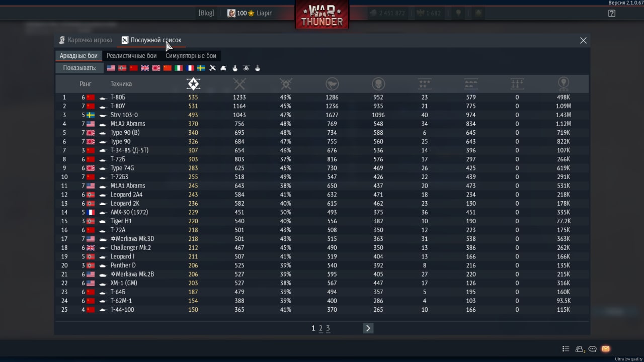
Task: Toggle Italy flag filter
Action: pos(179,68)
